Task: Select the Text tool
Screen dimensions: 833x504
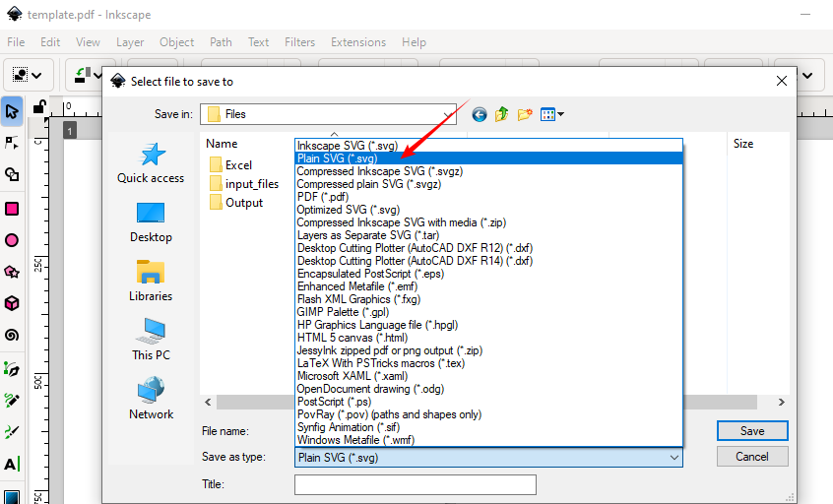Action: coord(12,464)
